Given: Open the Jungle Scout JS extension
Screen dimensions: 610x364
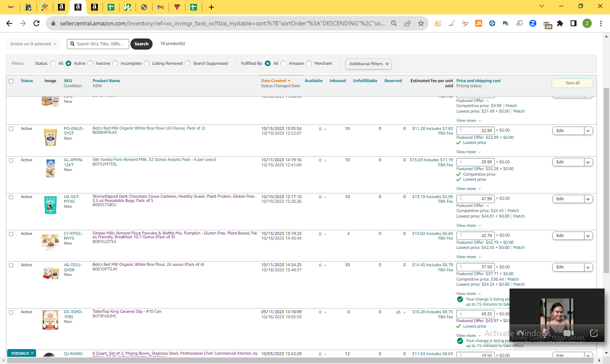Looking at the screenshot, I should pyautogui.click(x=479, y=23).
